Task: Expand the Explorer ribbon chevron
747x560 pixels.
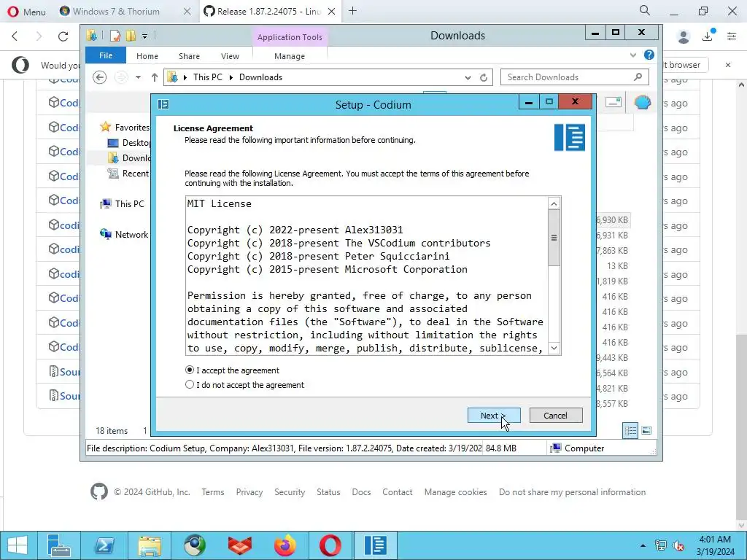Action: pos(633,55)
